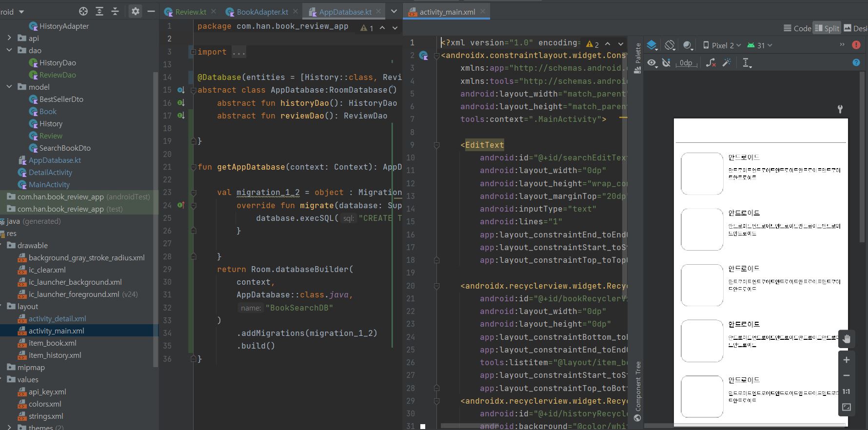Switch to Split view mode

(828, 28)
